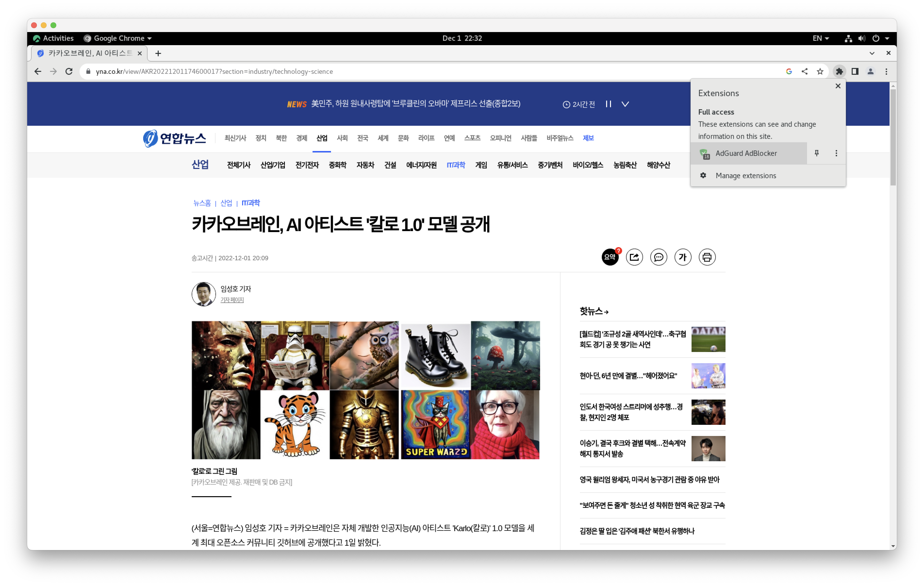The width and height of the screenshot is (924, 586).
Task: Open the 스포츠 section
Action: coord(472,138)
